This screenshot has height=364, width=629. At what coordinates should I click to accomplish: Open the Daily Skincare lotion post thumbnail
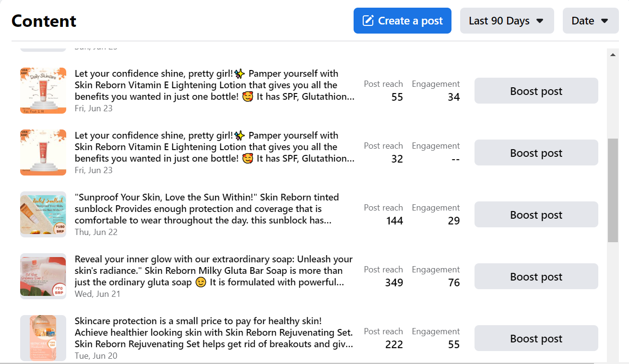click(x=43, y=91)
